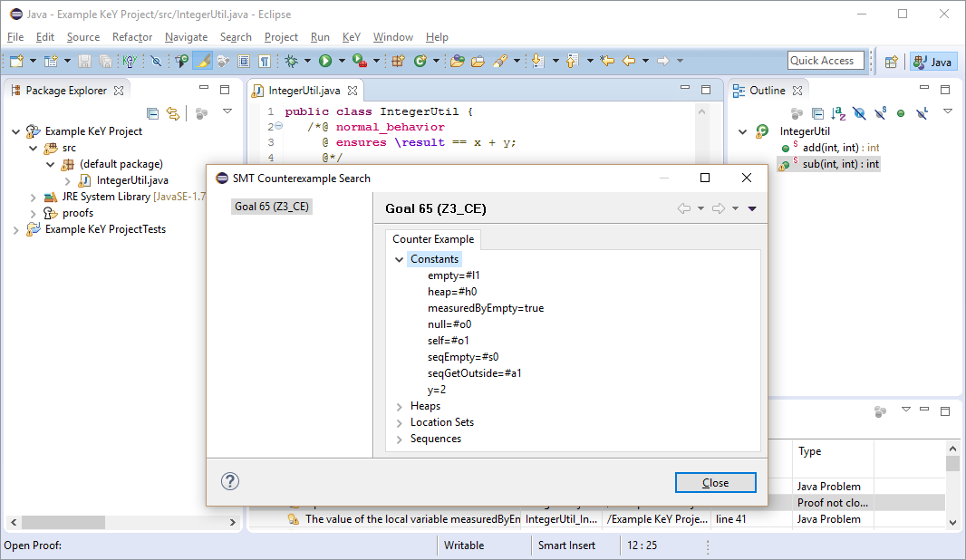Toggle block selection mode icon

[x=244, y=61]
